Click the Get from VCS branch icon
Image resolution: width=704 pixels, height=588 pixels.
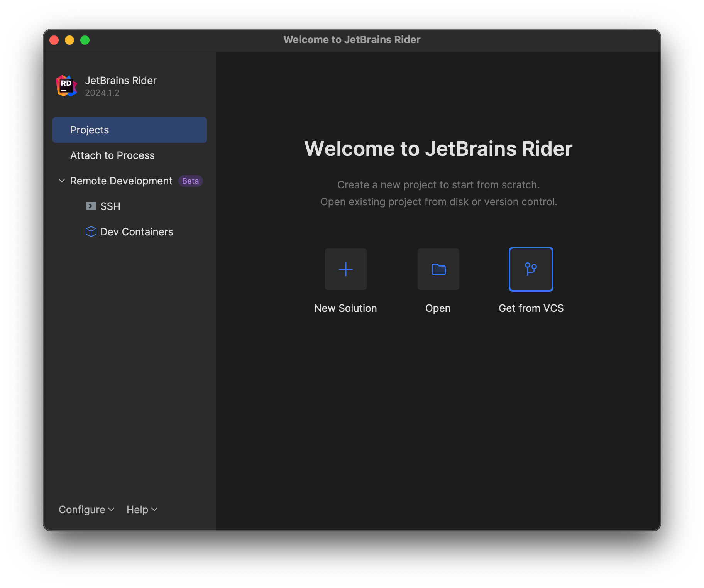[531, 269]
